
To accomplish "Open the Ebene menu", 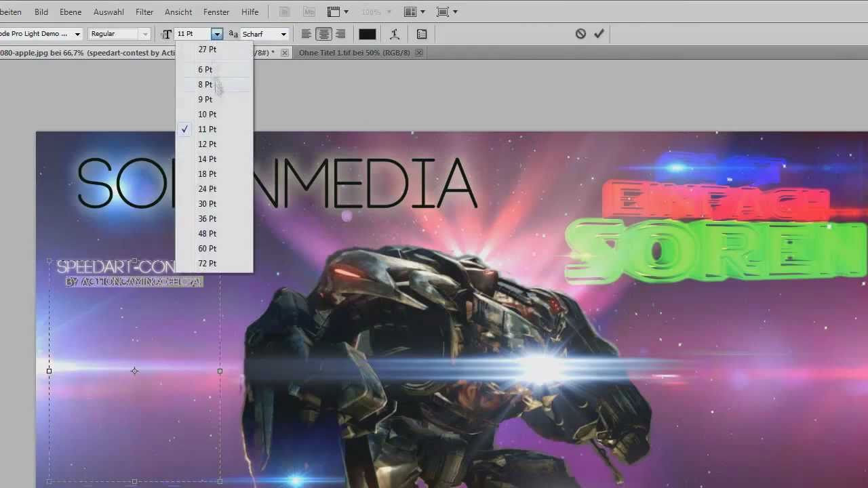I will tap(71, 12).
